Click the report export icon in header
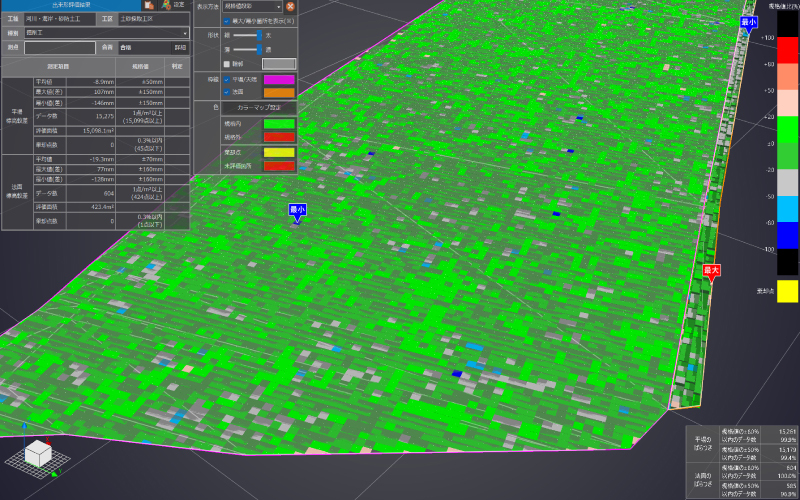 click(x=147, y=5)
